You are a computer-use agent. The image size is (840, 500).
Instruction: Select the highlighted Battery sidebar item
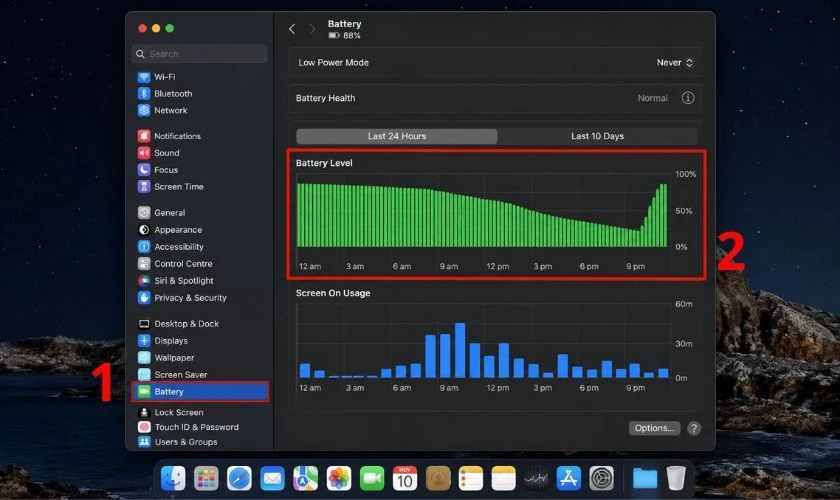click(199, 392)
